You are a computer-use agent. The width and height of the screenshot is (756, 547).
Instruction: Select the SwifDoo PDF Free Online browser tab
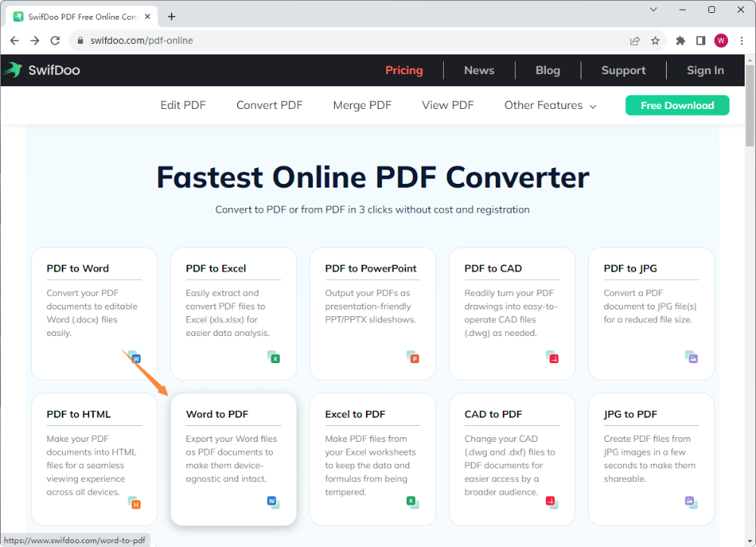point(82,17)
